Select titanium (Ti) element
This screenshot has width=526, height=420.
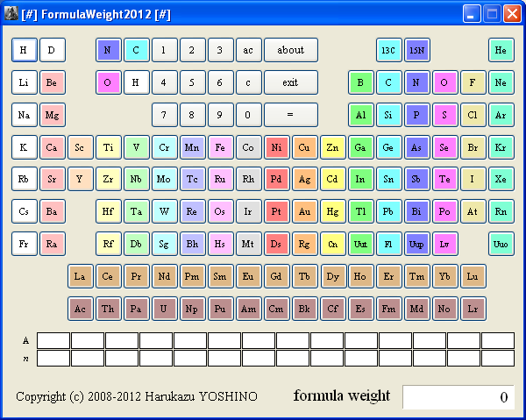pyautogui.click(x=109, y=147)
